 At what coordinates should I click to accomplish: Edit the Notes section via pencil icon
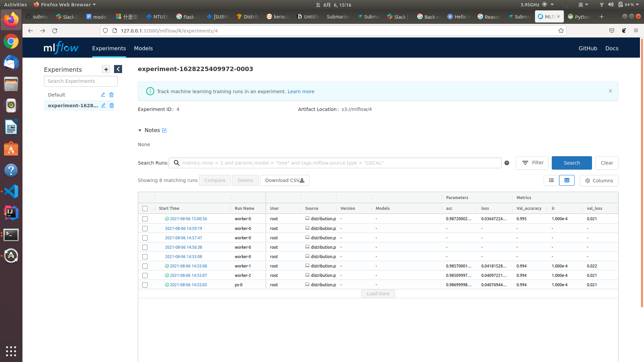pos(164,130)
